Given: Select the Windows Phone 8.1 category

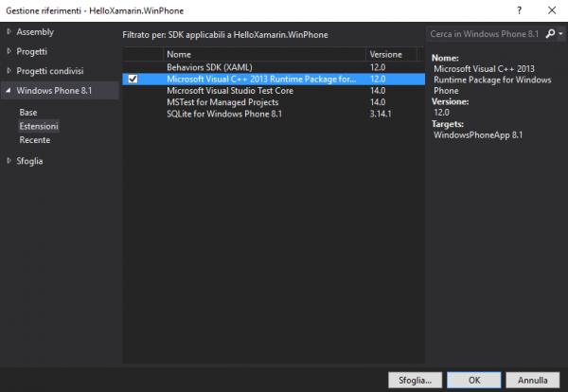Looking at the screenshot, I should click(x=54, y=91).
